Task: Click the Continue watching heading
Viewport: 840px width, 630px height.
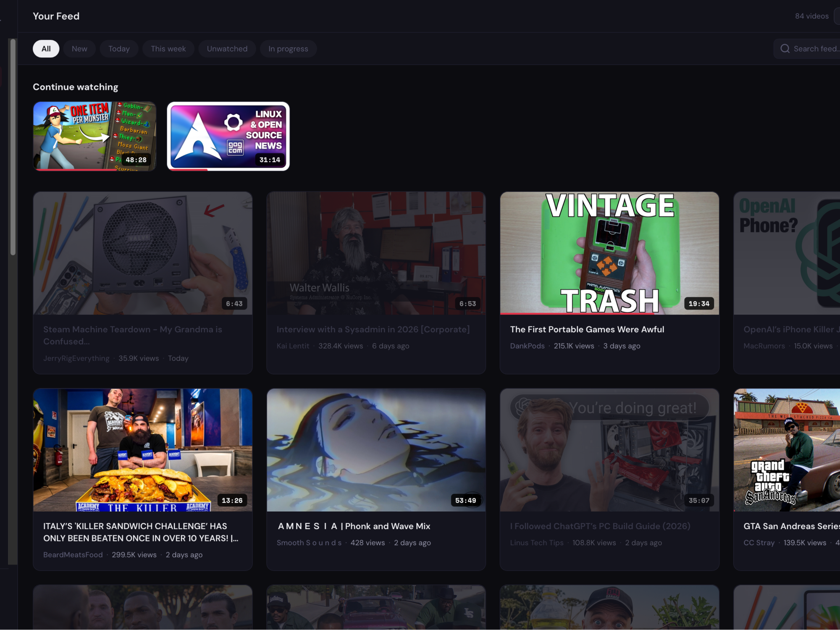Action: coord(76,87)
